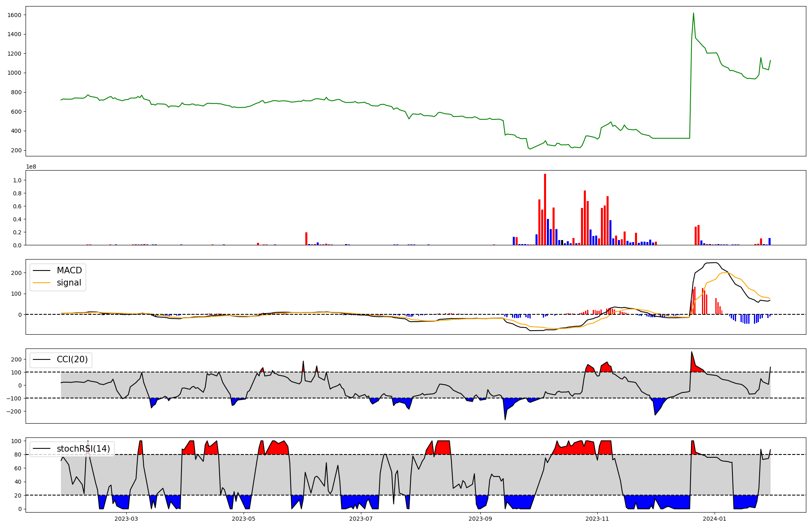Click the 1200 price axis label

click(x=14, y=54)
